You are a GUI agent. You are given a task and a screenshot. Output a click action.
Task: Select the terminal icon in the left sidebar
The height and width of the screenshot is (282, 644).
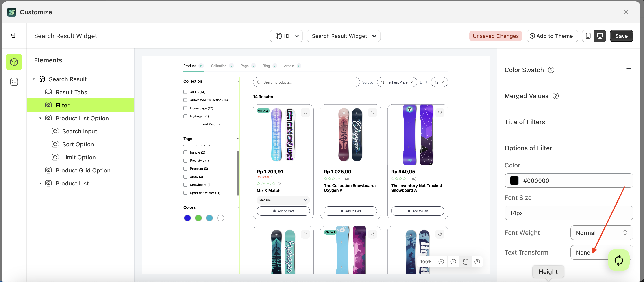[x=14, y=82]
